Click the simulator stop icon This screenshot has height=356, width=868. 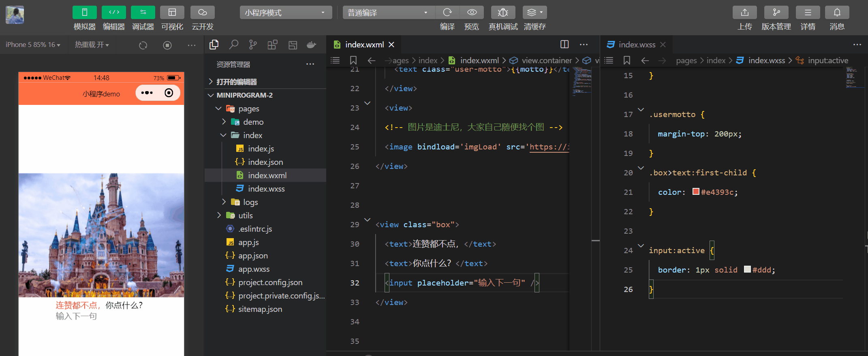pos(167,45)
